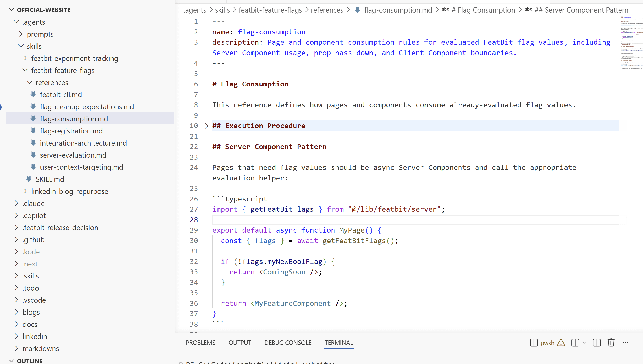Kill terminal with the trash icon
This screenshot has width=643, height=364.
(611, 343)
